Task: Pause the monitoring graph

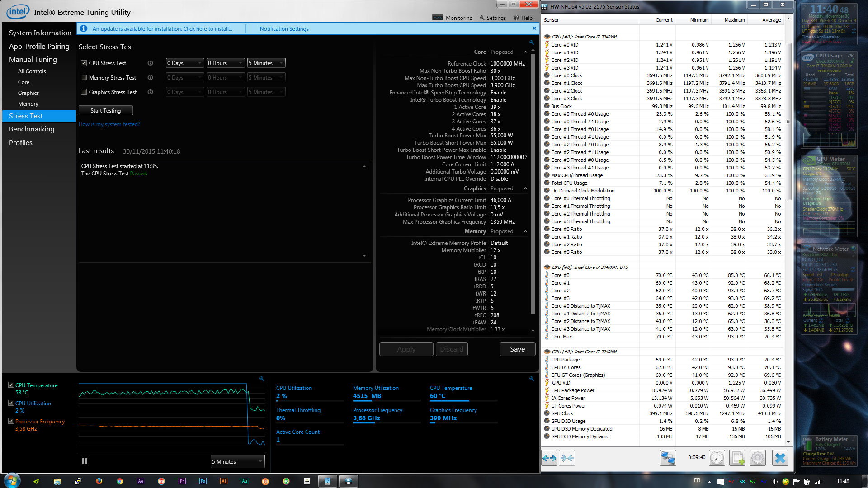Action: pos(85,461)
